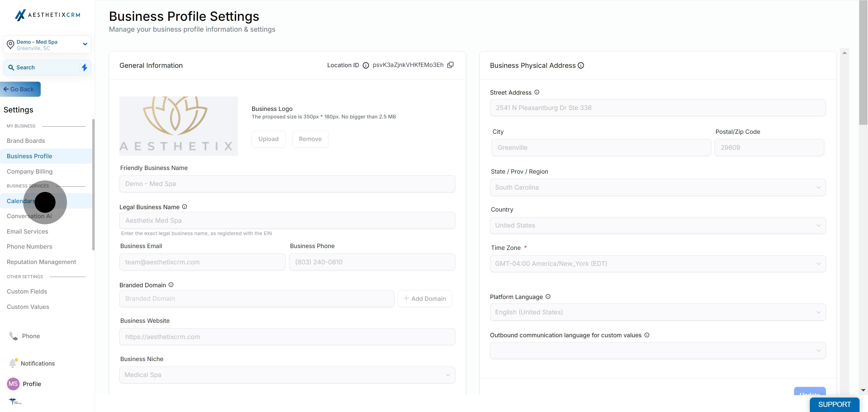Click the lightning bolt quick actions icon
868x412 pixels.
[x=84, y=68]
